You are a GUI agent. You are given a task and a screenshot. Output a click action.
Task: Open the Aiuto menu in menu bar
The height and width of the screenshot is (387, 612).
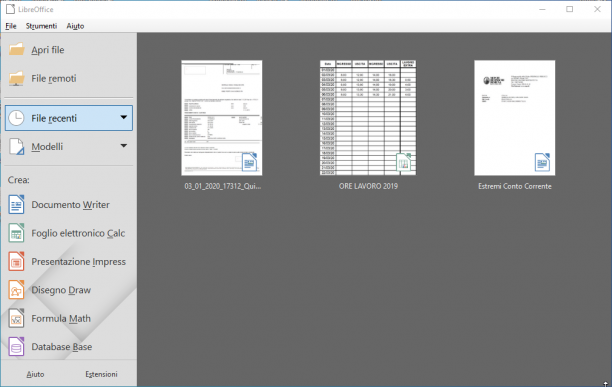(75, 26)
